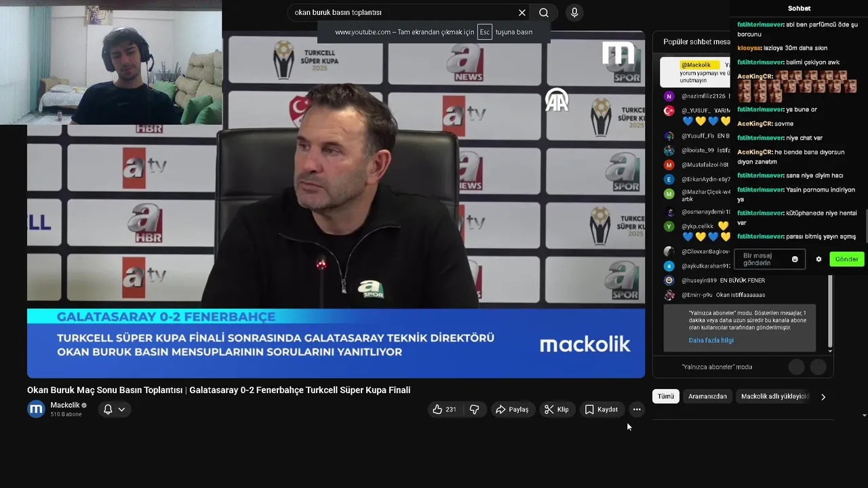The image size is (868, 488).
Task: Select the Mackolik adlı yükleyici chip
Action: 774,396
